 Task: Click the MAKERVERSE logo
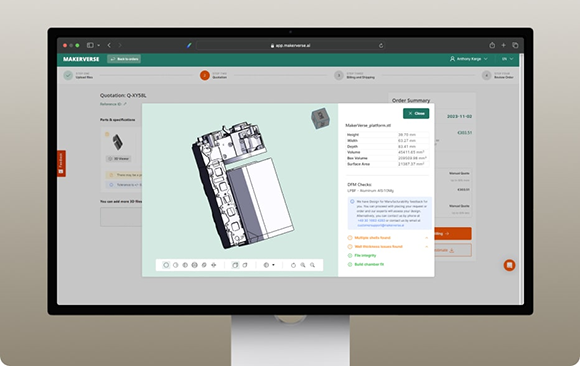click(x=81, y=59)
